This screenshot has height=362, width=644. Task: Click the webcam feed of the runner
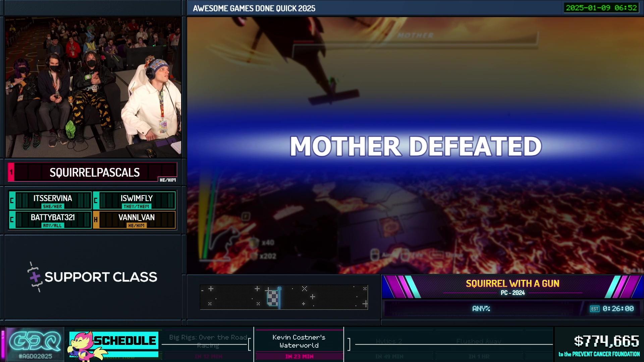click(x=93, y=87)
